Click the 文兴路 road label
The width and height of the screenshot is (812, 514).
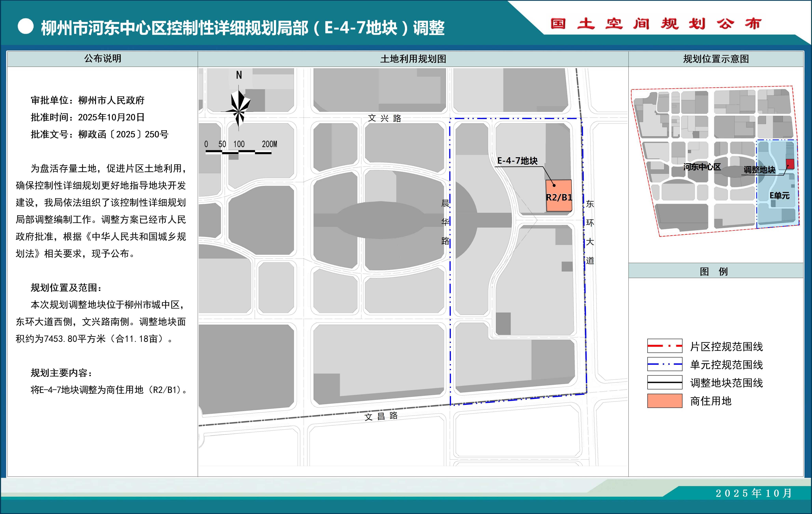click(x=384, y=118)
